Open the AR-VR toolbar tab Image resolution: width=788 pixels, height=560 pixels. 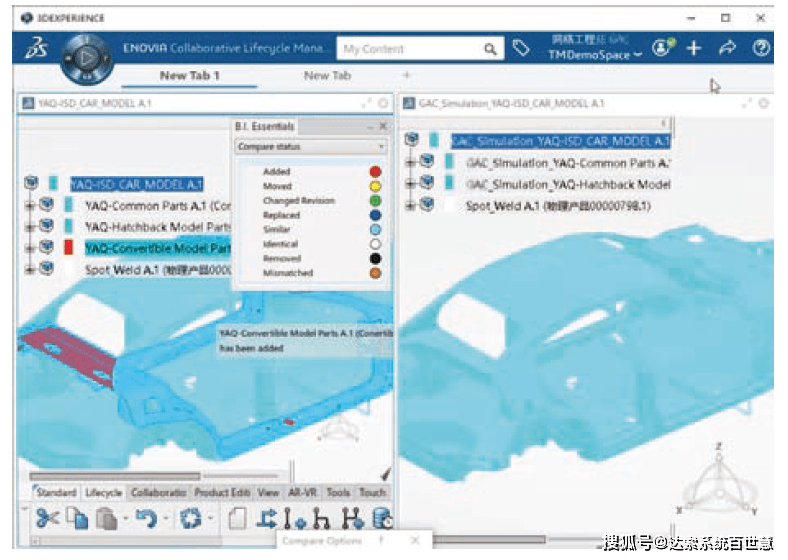pyautogui.click(x=303, y=492)
